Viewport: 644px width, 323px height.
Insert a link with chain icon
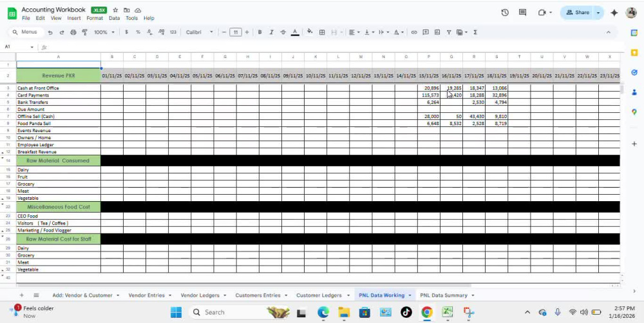[x=414, y=32]
